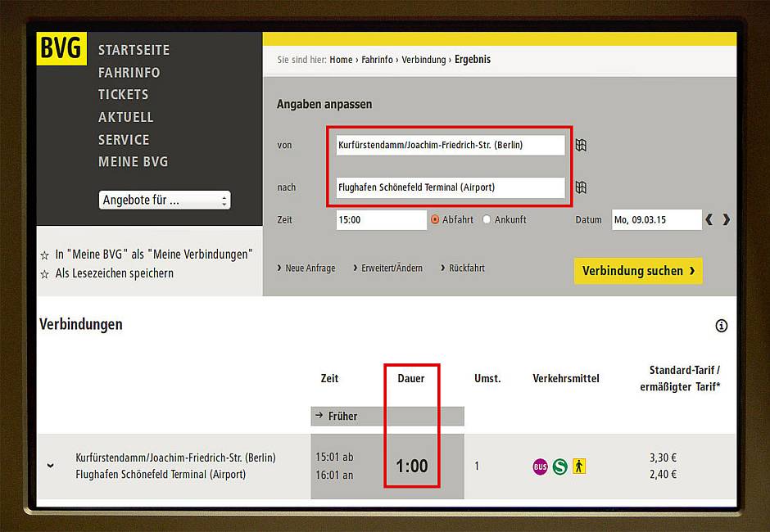Open the 'Angebote für ...' dropdown

point(165,200)
